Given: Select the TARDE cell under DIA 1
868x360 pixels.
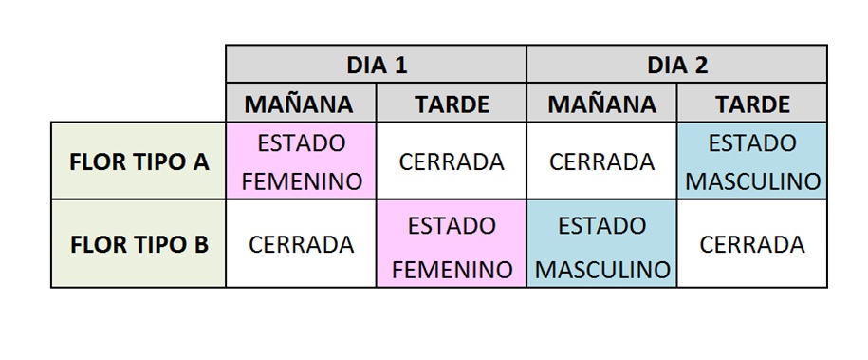Looking at the screenshot, I should [452, 104].
